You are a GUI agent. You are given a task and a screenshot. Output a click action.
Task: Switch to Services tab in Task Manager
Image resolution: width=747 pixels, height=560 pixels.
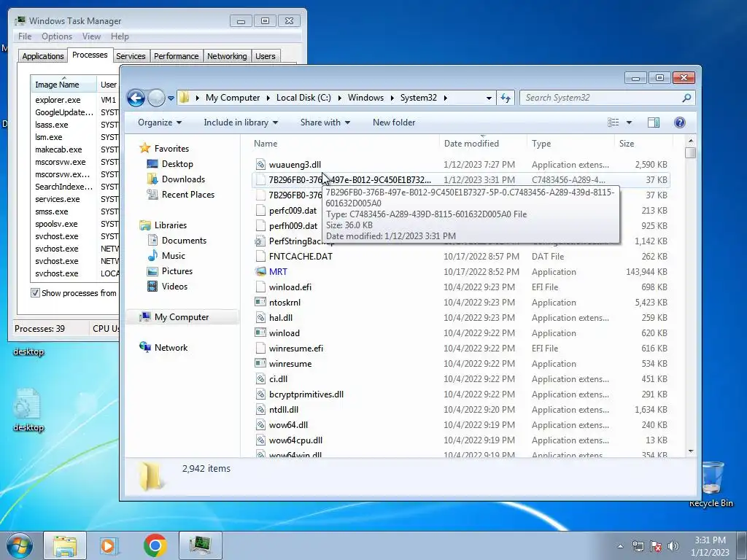(131, 56)
